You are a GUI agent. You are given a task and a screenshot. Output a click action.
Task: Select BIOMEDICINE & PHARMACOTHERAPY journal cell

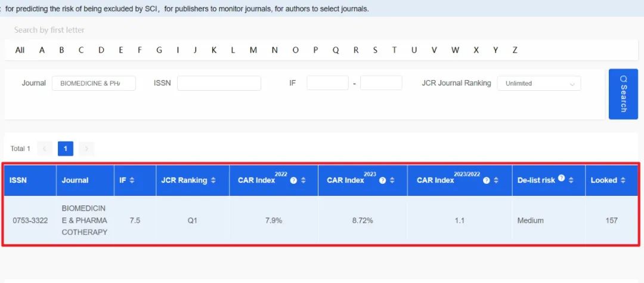(85, 220)
